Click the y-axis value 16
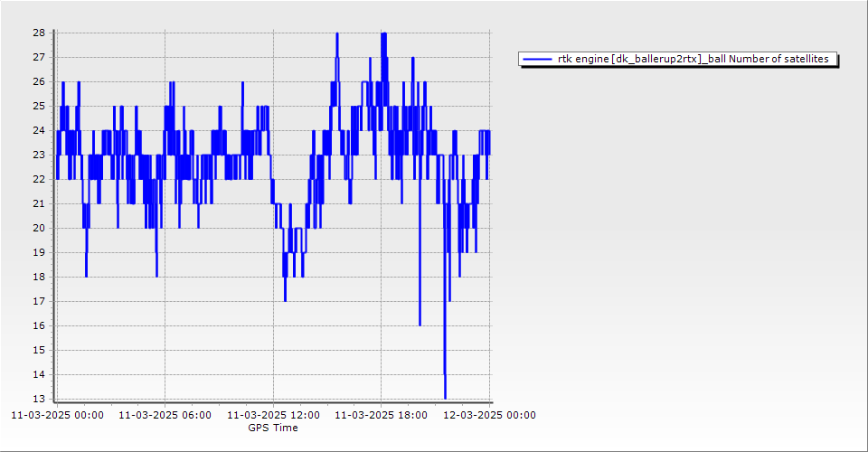The width and height of the screenshot is (868, 452). tap(39, 325)
